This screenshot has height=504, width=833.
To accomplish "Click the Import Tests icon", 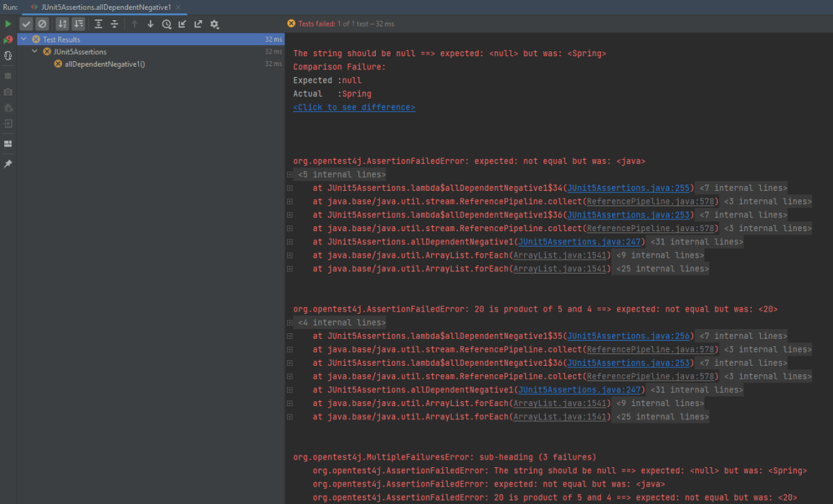I will click(x=183, y=24).
